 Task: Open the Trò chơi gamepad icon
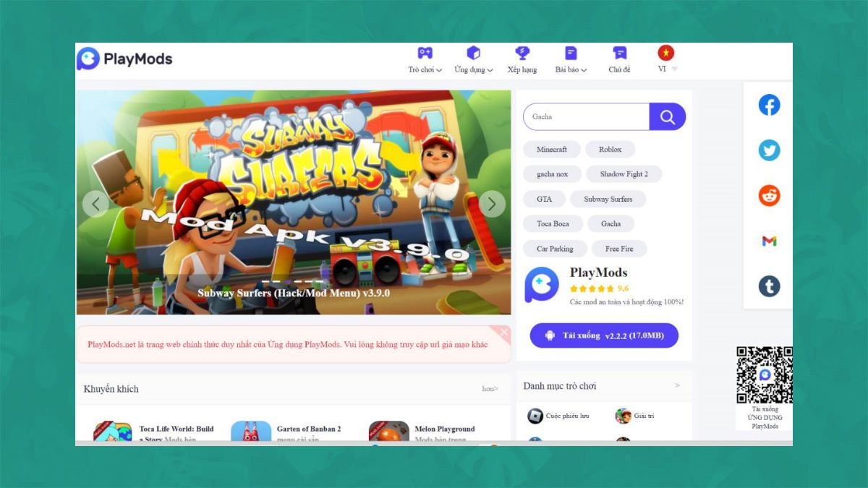(x=423, y=53)
